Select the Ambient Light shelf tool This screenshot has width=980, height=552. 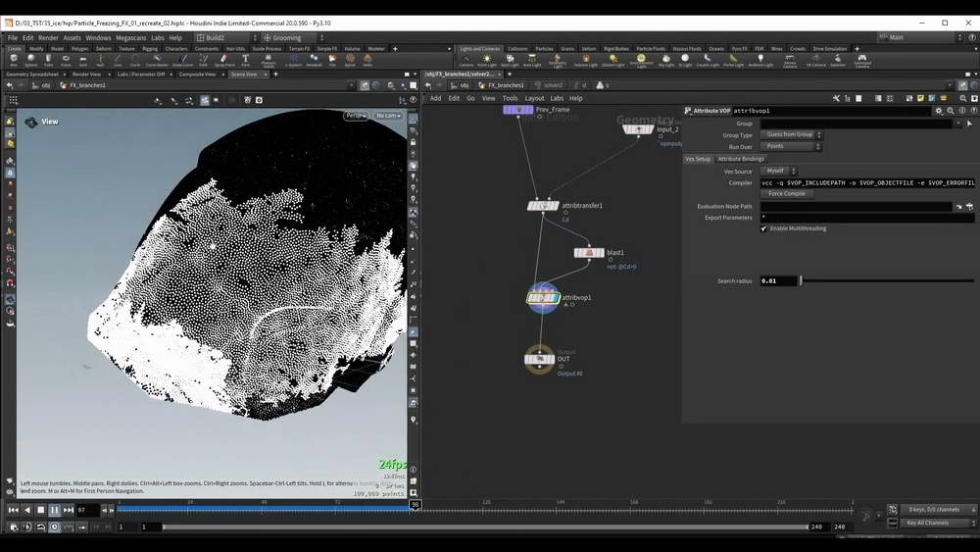click(760, 60)
